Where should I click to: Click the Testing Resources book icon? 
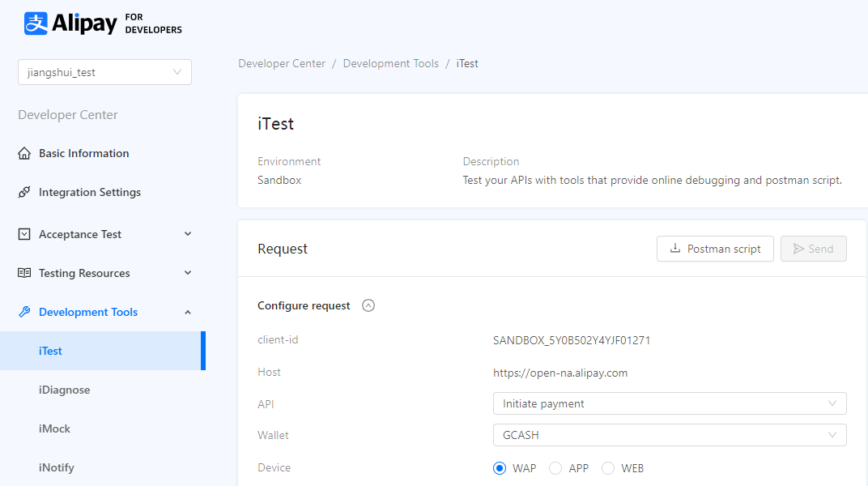(24, 273)
